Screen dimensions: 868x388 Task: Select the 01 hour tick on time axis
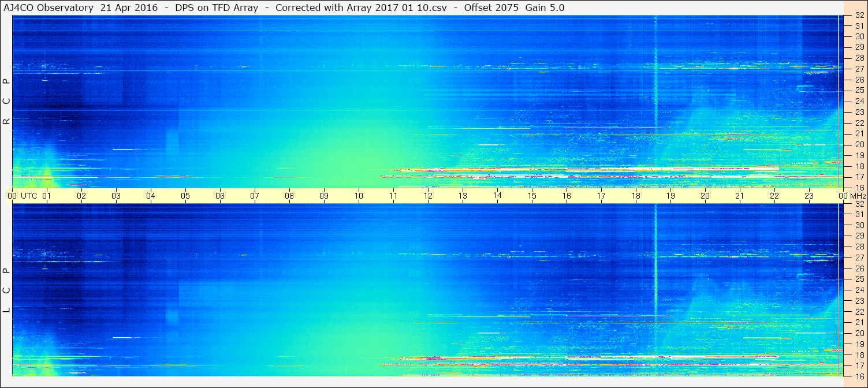pyautogui.click(x=47, y=196)
